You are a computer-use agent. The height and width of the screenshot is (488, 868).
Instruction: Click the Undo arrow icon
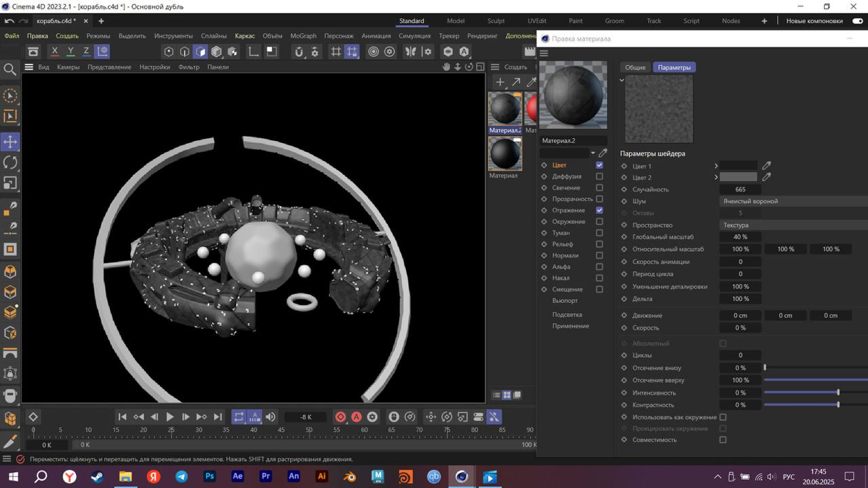9,21
